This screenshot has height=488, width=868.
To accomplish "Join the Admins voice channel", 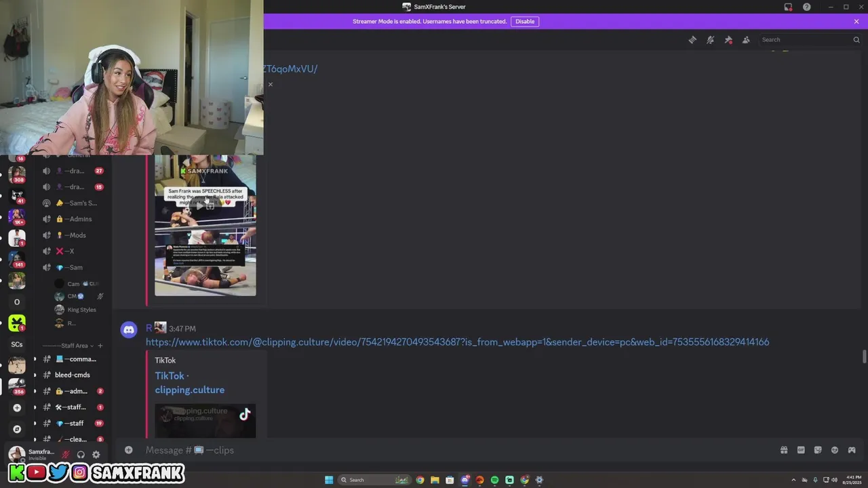I will [73, 219].
